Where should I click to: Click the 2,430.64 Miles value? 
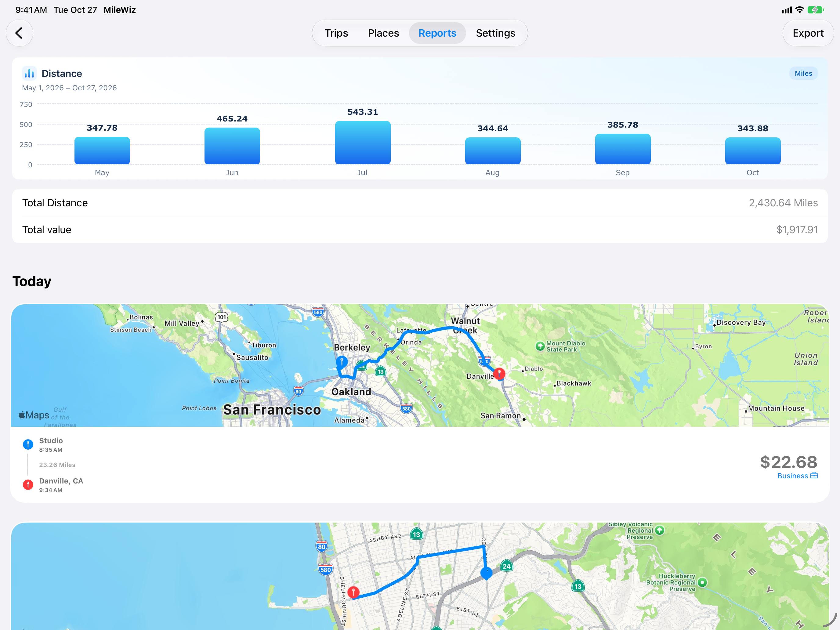[x=783, y=203]
